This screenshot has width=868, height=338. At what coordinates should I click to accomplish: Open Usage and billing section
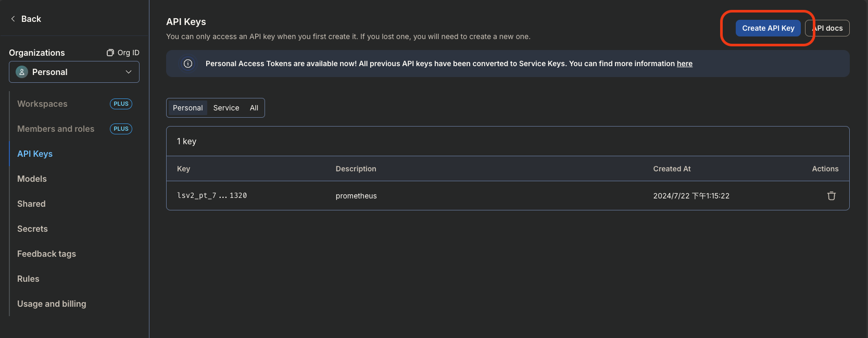click(x=52, y=304)
